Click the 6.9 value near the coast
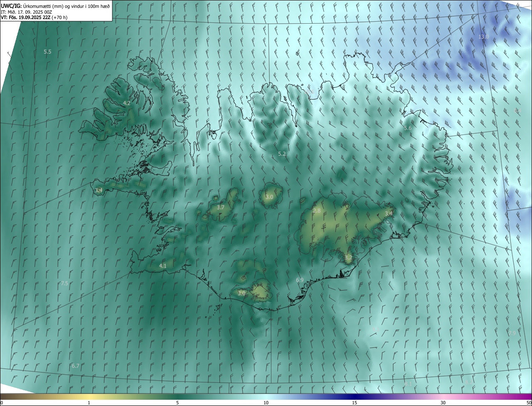Viewport: 532px width, 406px height. tap(300, 280)
